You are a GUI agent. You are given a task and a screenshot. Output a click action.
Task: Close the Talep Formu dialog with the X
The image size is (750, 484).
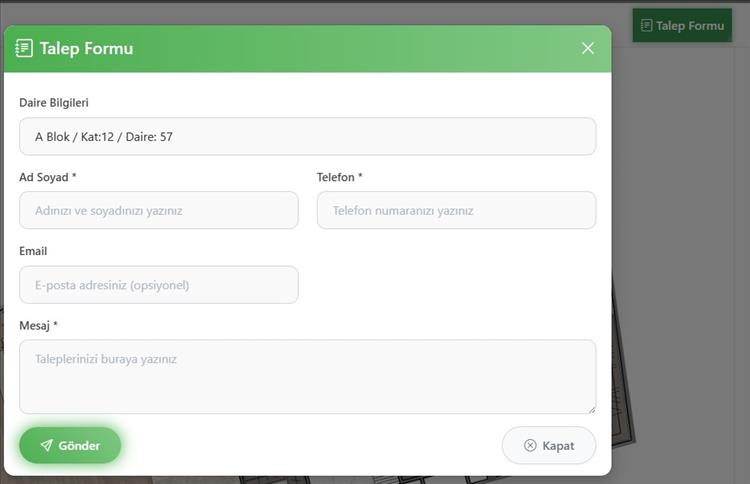tap(588, 48)
